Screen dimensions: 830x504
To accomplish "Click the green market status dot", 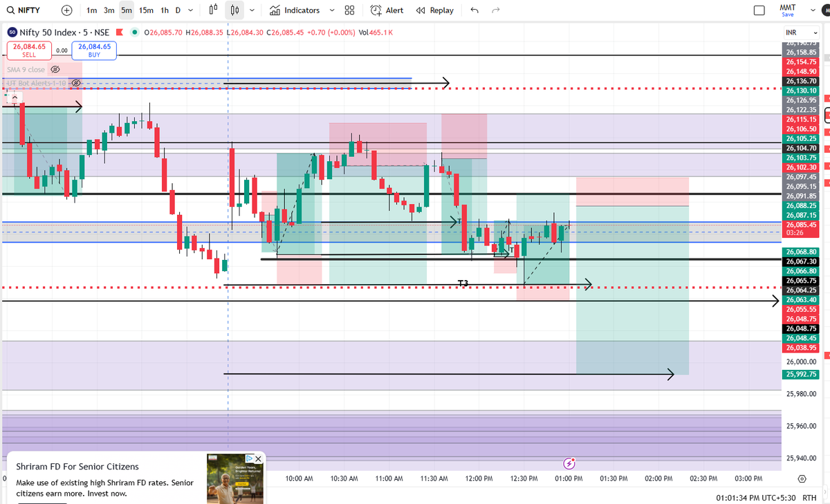I will [134, 32].
